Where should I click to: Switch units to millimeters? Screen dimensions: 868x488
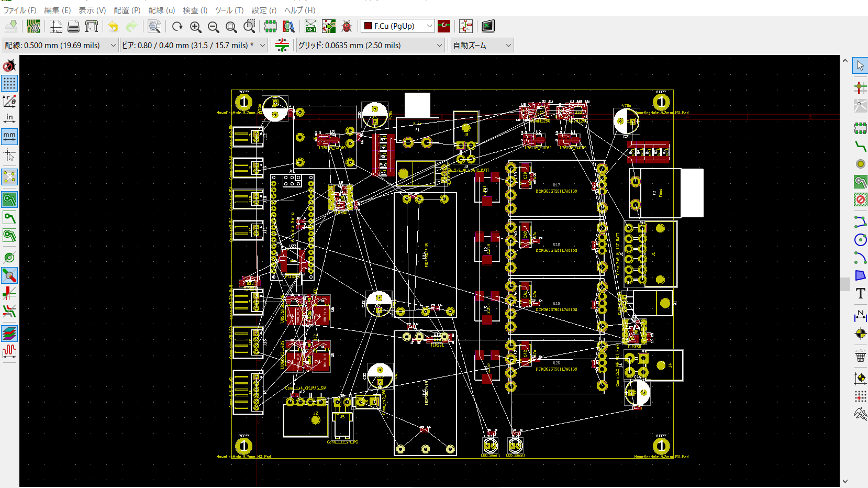point(9,137)
